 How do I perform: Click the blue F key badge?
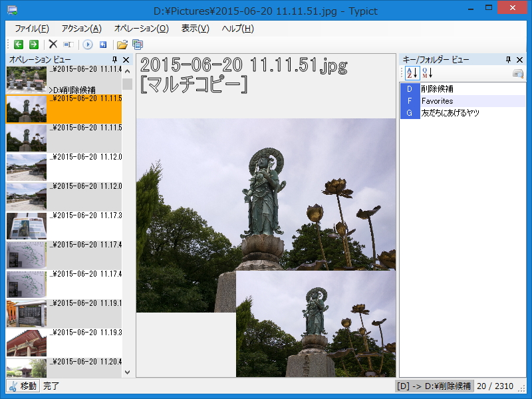point(410,101)
